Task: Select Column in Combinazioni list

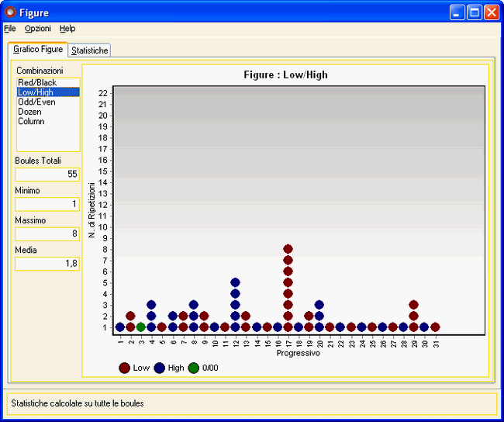Action: 48,121
